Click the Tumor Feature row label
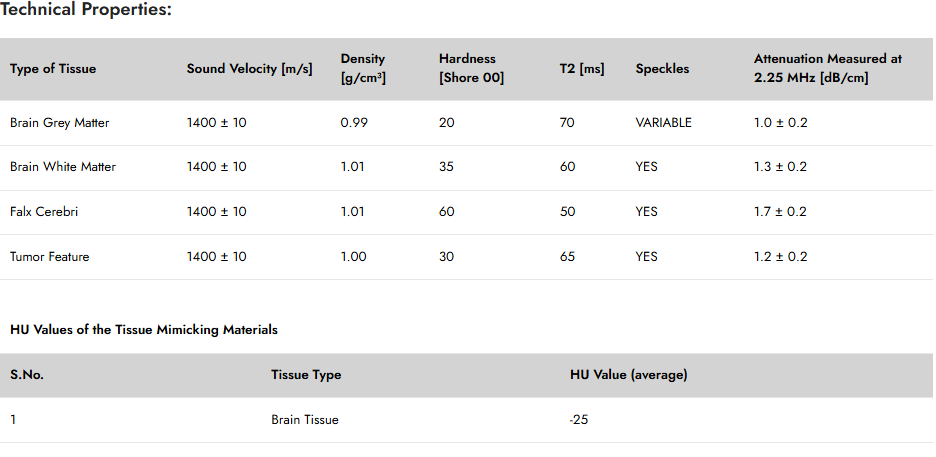Viewport: 936px width, 457px height. [x=50, y=257]
